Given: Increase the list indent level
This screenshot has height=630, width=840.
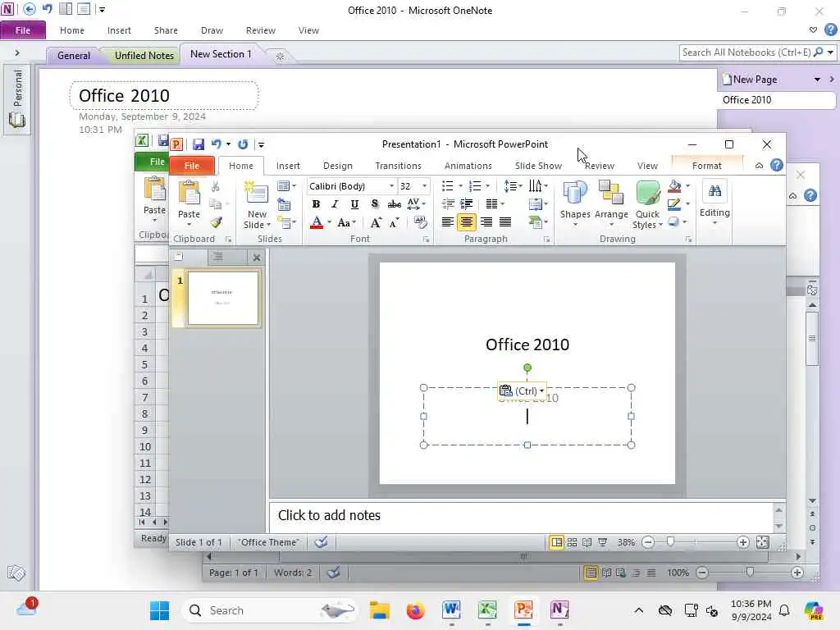Looking at the screenshot, I should click(x=467, y=204).
